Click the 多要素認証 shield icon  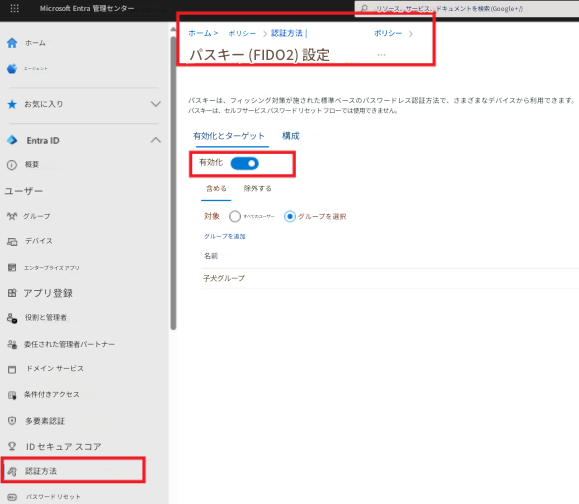12,421
